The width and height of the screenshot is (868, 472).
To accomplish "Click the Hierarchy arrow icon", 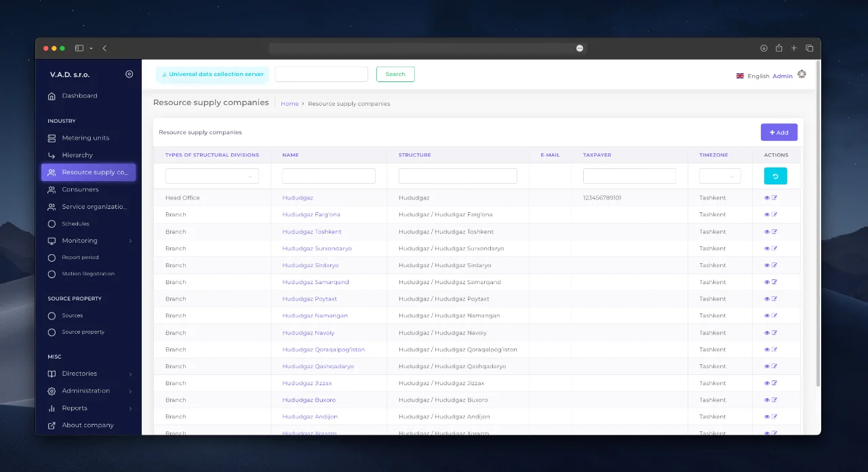I will tap(52, 155).
